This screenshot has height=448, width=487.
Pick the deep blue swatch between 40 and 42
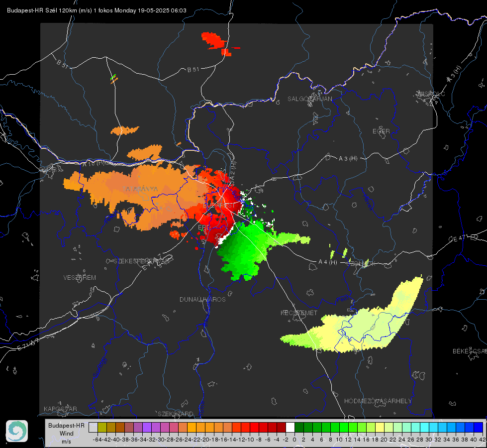point(479,428)
